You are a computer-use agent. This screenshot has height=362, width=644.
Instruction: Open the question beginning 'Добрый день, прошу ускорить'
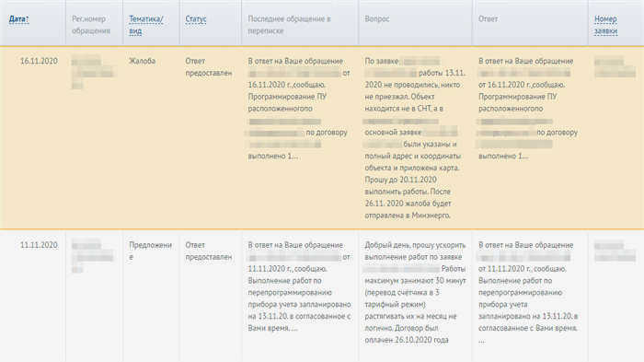(x=415, y=292)
